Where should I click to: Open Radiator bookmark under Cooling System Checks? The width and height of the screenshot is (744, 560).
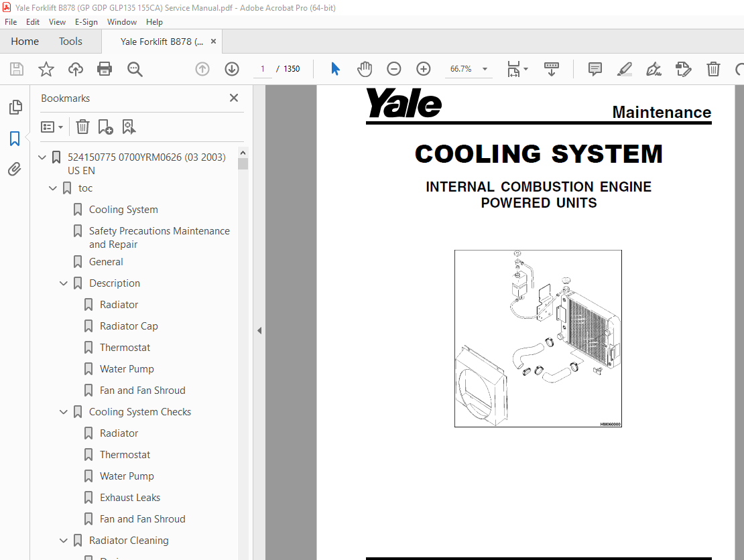119,433
